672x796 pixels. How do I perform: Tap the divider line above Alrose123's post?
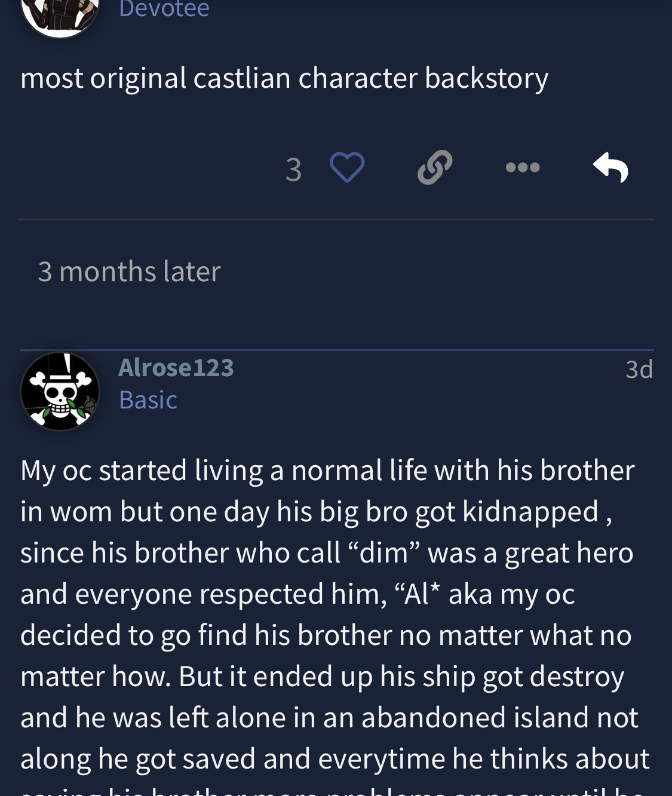[336, 350]
